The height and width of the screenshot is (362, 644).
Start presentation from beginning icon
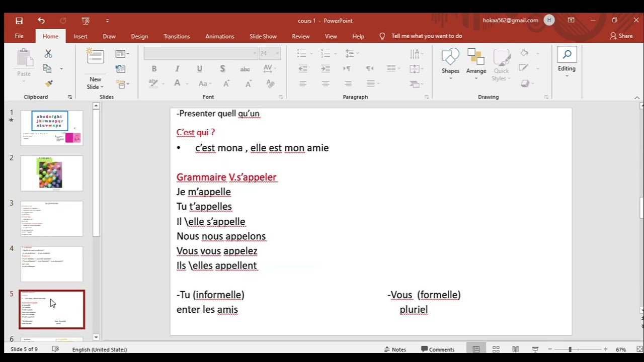click(86, 21)
